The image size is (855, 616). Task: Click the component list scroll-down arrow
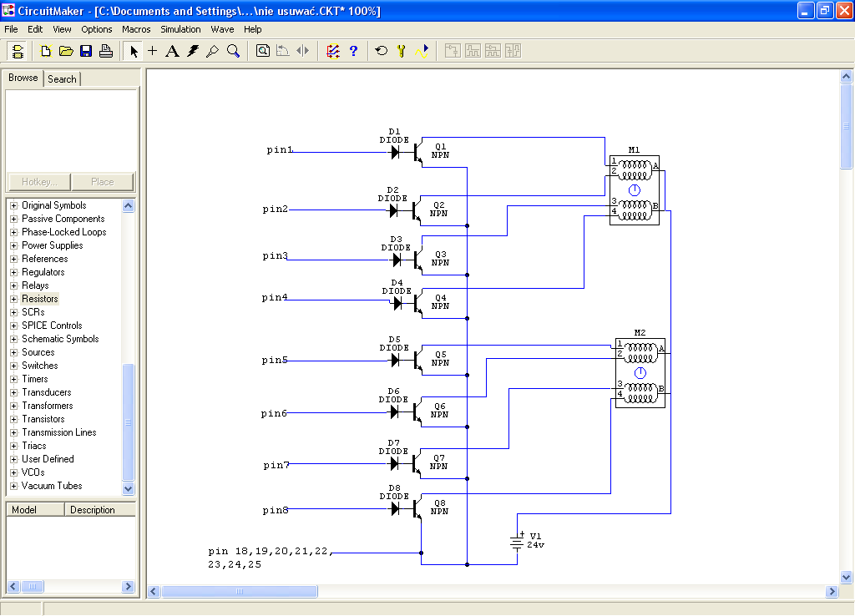point(129,488)
